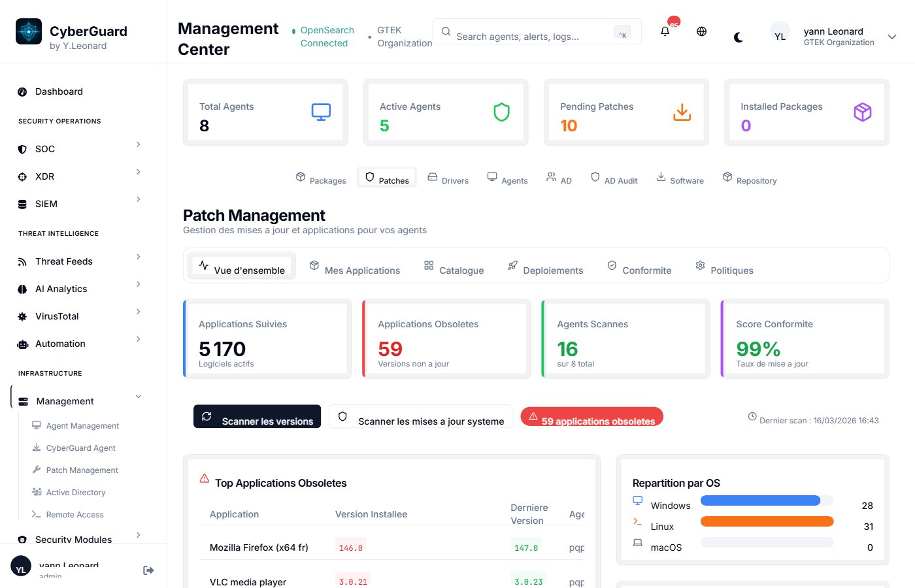Image resolution: width=915 pixels, height=588 pixels.
Task: Select the VirusTotal module in the sidebar
Action: (56, 316)
